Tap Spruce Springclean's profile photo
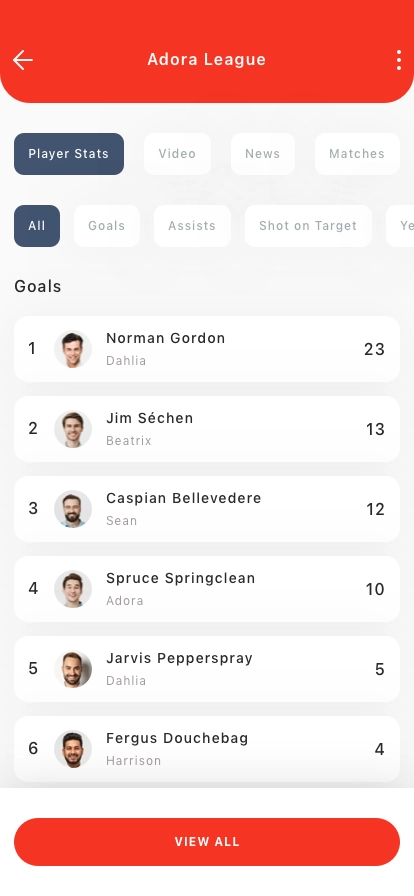The width and height of the screenshot is (414, 896). pos(73,589)
